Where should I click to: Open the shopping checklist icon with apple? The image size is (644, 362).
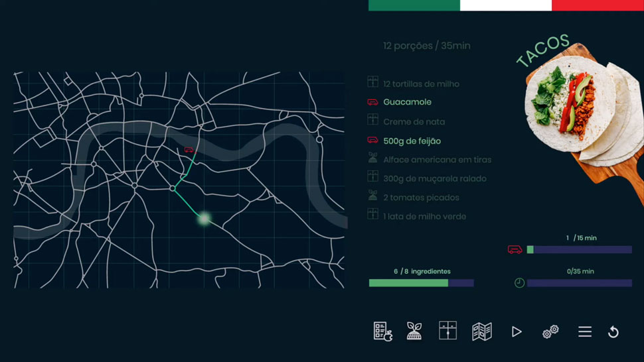pos(382,332)
